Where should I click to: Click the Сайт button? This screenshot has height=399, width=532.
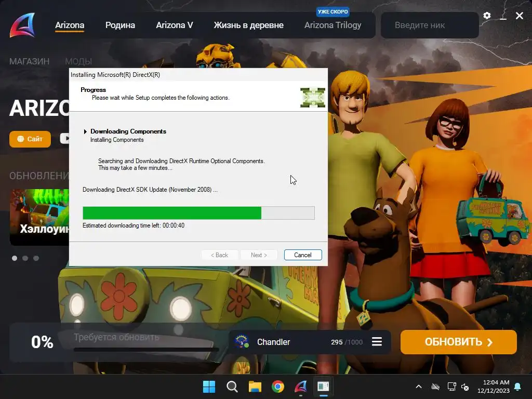30,139
